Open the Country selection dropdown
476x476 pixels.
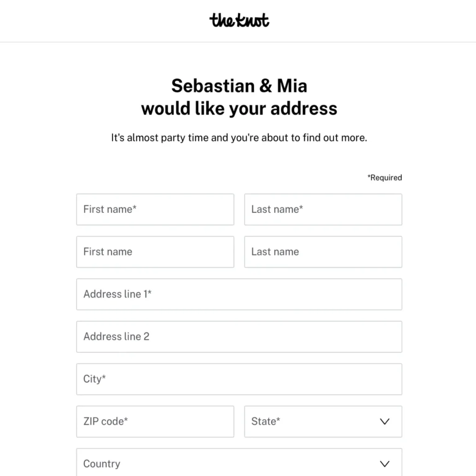click(239, 462)
